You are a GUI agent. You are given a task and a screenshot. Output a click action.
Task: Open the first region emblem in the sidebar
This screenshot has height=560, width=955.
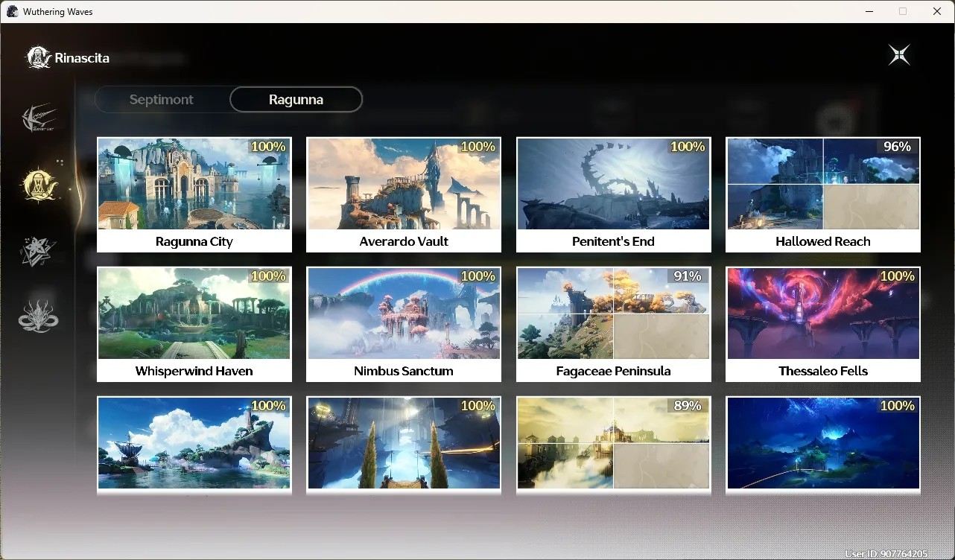(39, 118)
